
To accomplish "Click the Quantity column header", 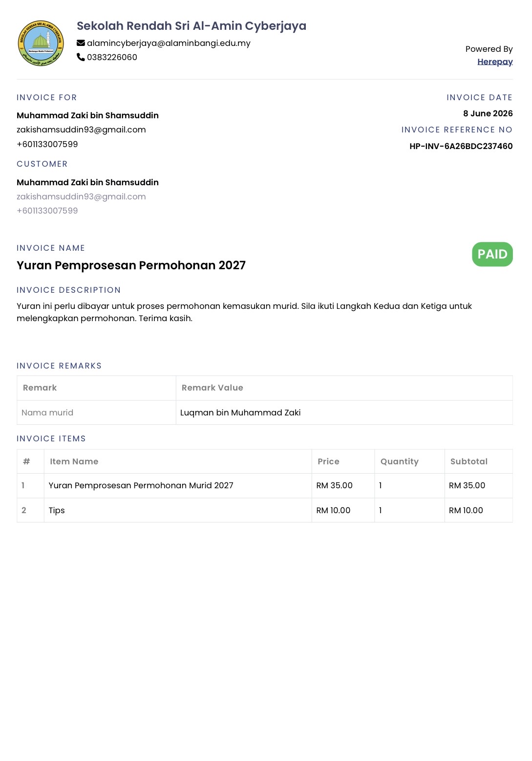I will (x=400, y=461).
